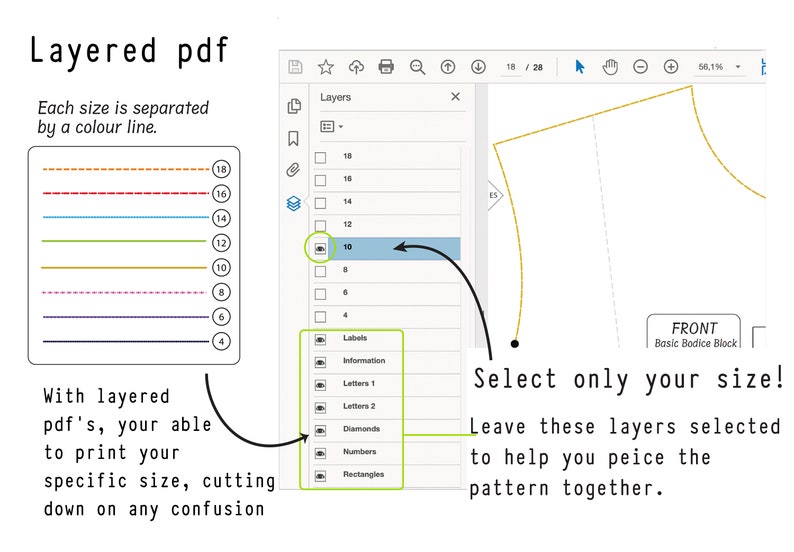Open the Attachments paperclip icon

pos(293,170)
